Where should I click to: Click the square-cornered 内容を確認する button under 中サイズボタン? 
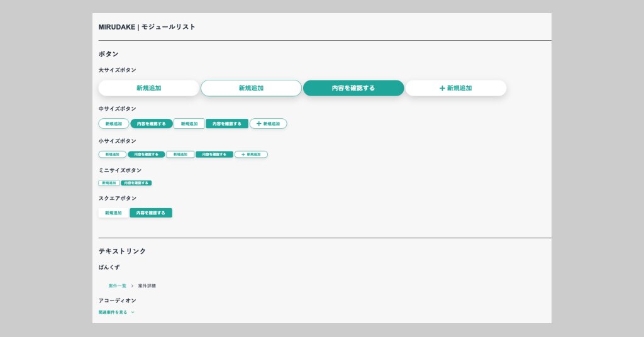tap(226, 124)
